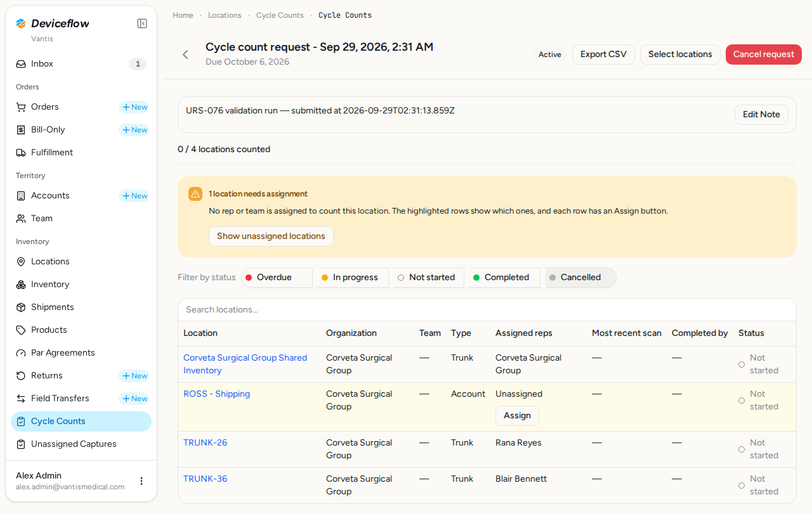812x514 pixels.
Task: Open the TRUNK-26 location link
Action: (205, 443)
